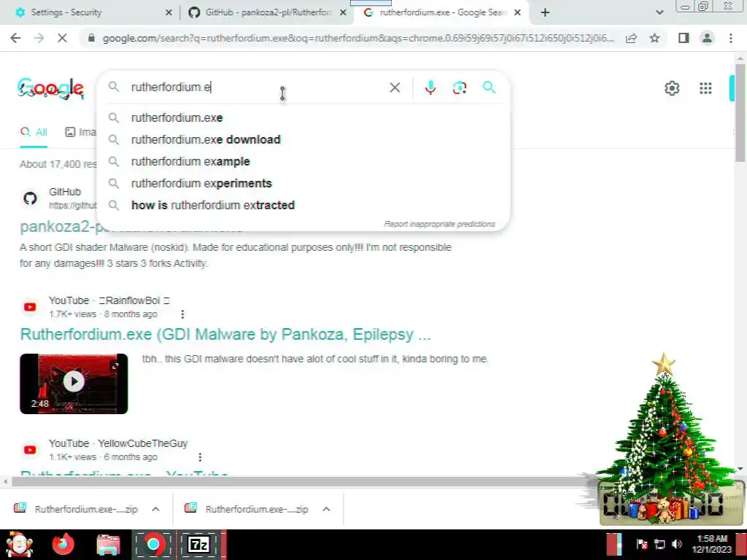This screenshot has width=747, height=560.
Task: Click the vertical page scrollbar thumb
Action: pos(740,112)
